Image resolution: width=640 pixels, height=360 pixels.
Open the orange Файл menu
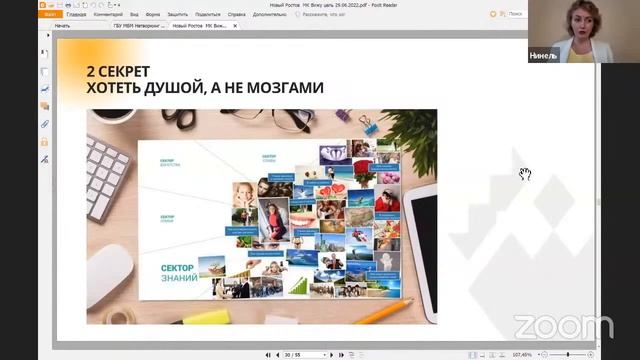tap(50, 14)
